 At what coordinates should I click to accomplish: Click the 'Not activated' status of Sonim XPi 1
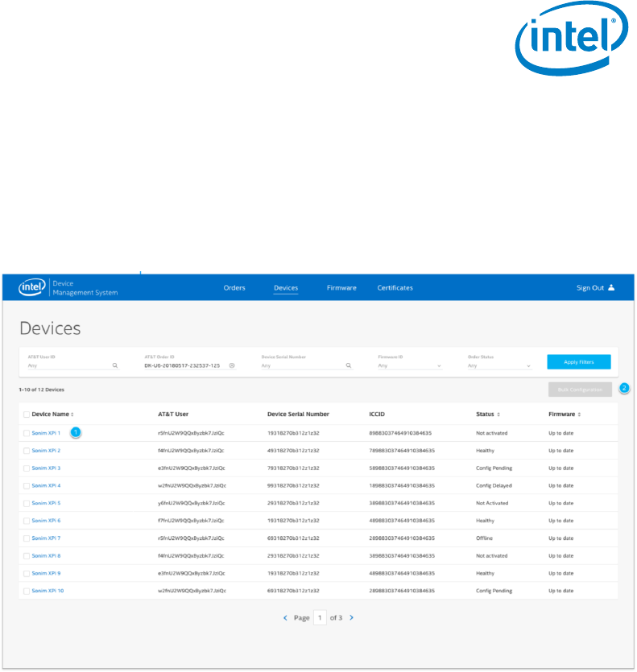491,433
